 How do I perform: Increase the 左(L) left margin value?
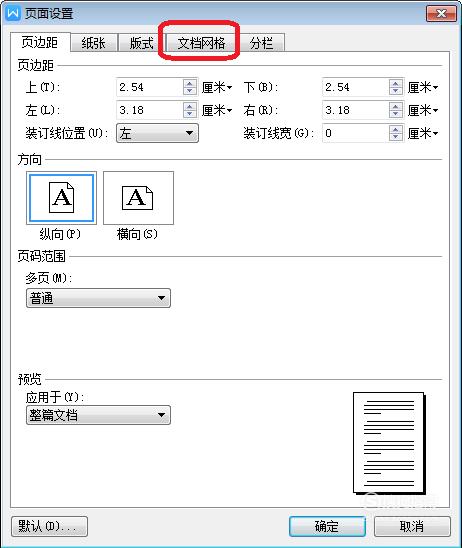click(189, 106)
